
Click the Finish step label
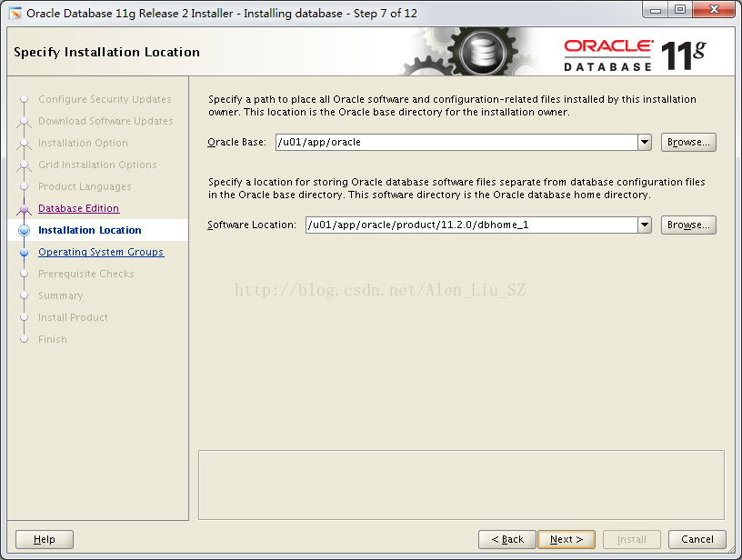(x=53, y=339)
